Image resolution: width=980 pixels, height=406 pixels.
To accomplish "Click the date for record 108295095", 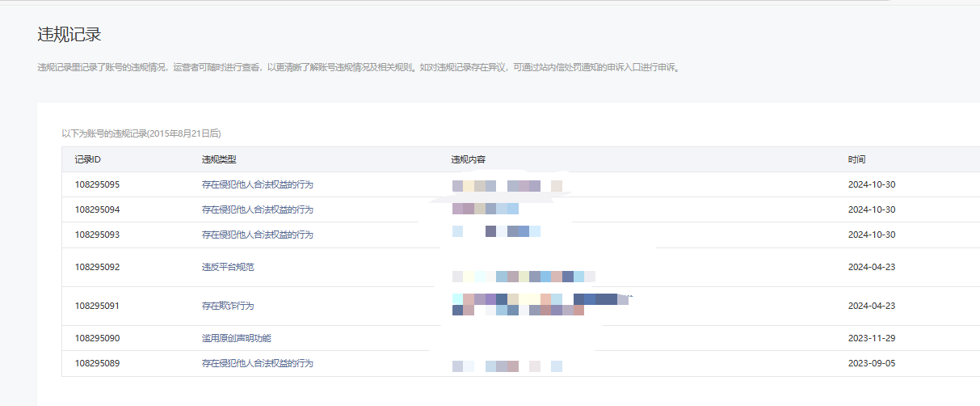I will (x=872, y=184).
